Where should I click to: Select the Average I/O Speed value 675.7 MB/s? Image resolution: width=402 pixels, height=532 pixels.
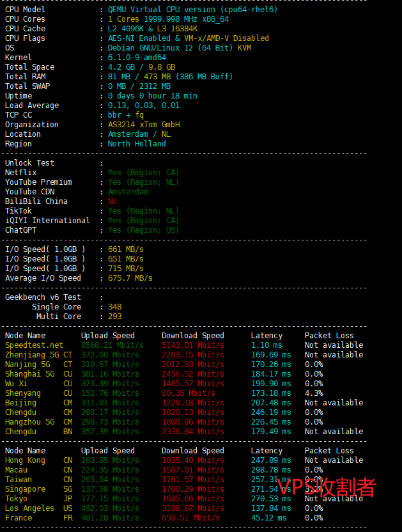[130, 278]
